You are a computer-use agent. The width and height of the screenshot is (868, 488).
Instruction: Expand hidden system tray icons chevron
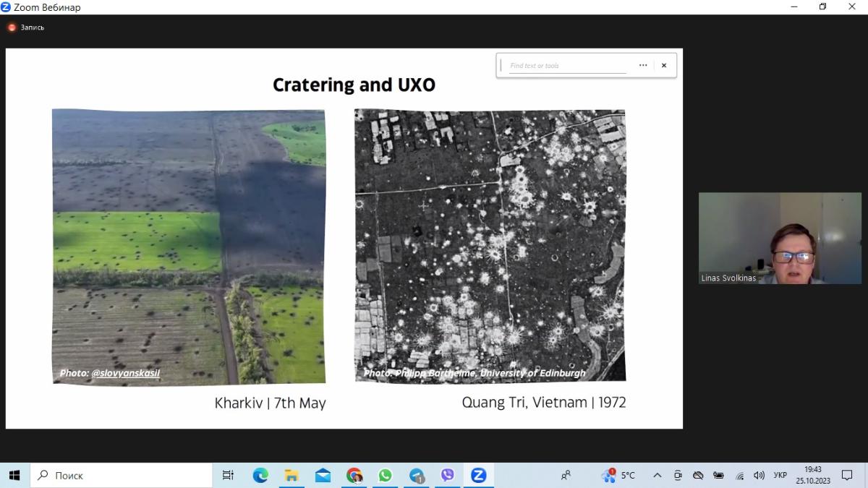point(657,475)
